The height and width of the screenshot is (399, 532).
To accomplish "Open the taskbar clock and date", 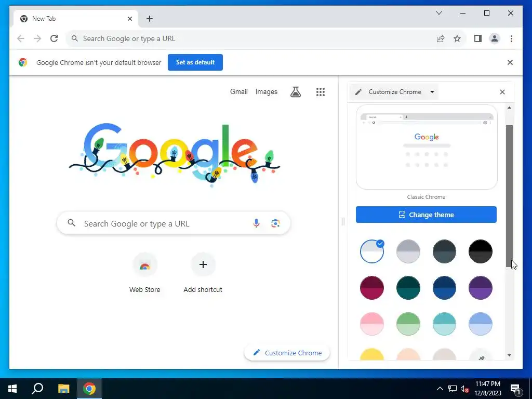I will (488, 389).
